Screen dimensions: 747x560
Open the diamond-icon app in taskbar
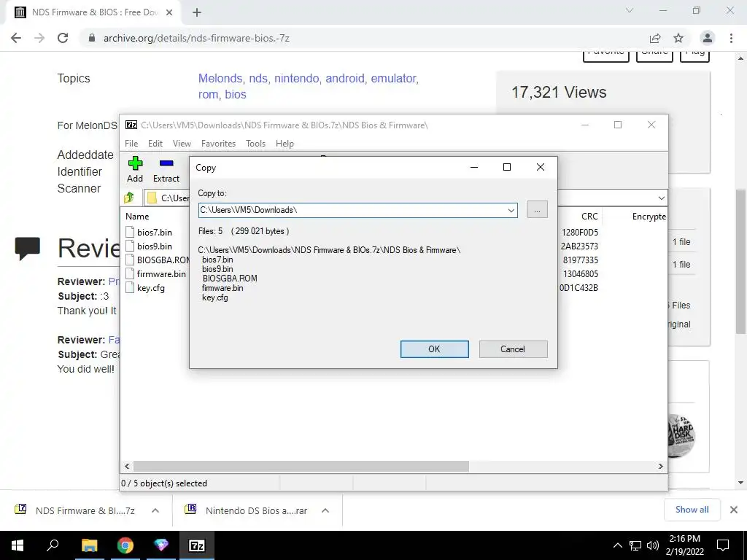[x=161, y=545]
